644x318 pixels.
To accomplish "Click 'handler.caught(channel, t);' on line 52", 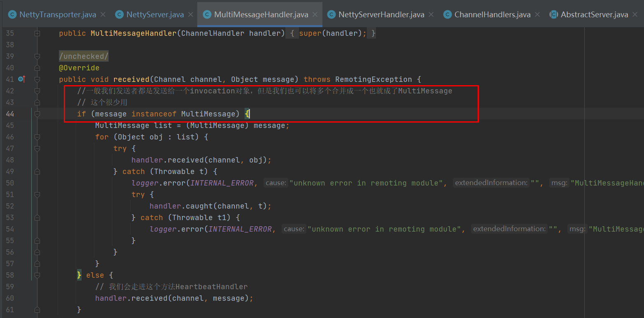I will [210, 206].
